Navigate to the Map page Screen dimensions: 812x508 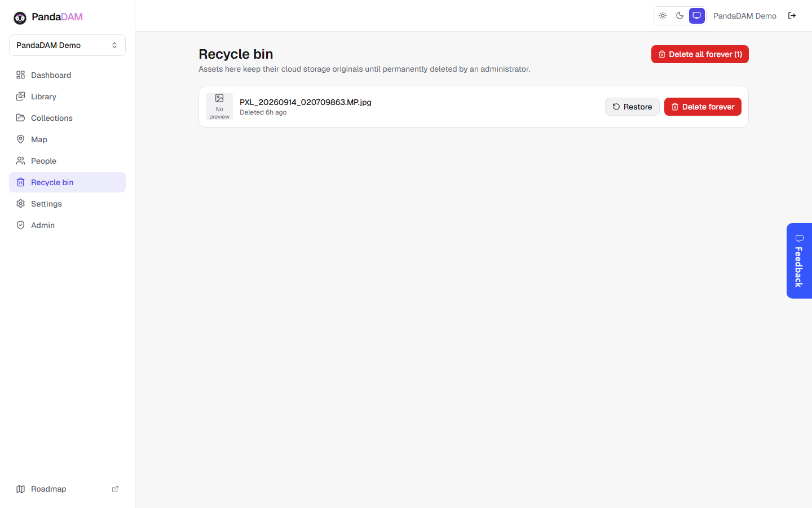coord(67,139)
